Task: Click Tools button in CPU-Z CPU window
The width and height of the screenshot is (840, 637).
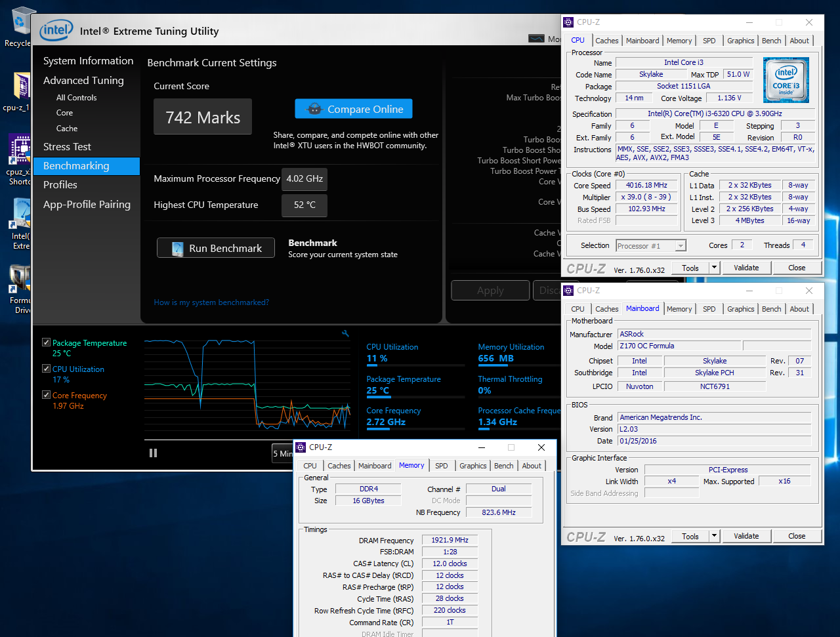Action: 690,268
